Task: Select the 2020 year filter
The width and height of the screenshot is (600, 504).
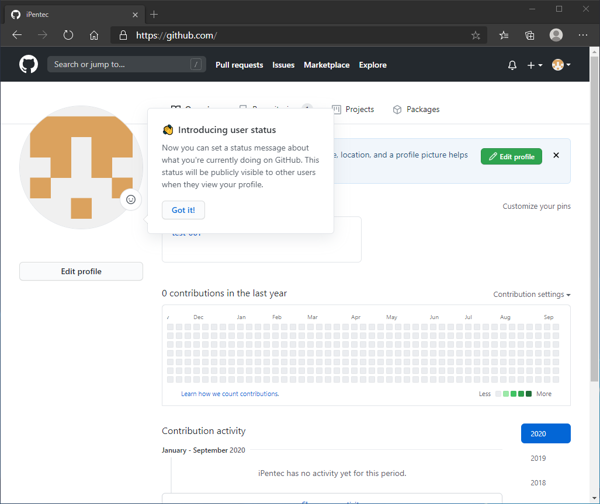Action: tap(546, 434)
